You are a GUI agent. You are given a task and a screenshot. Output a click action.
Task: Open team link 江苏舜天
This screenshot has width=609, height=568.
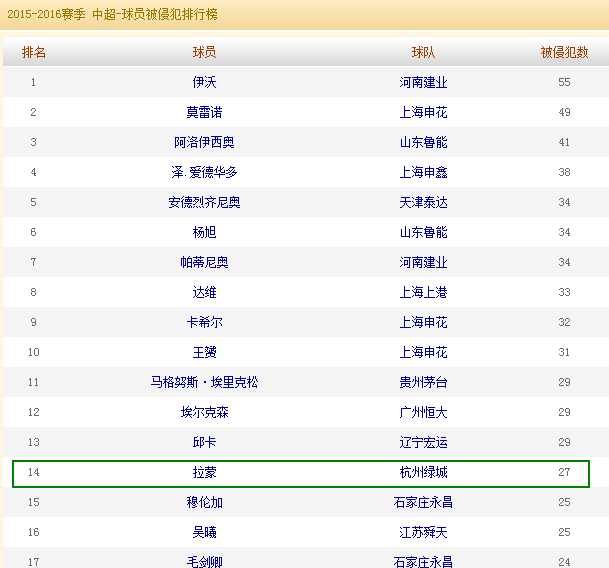coord(423,532)
